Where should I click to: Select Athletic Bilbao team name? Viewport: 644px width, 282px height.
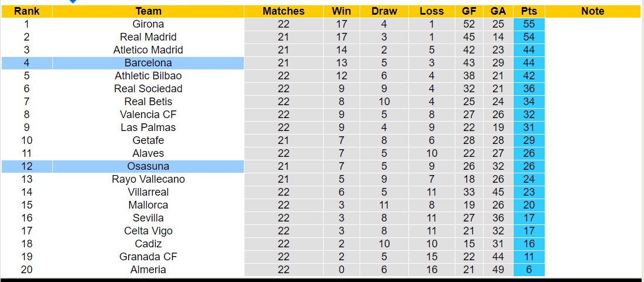click(148, 76)
